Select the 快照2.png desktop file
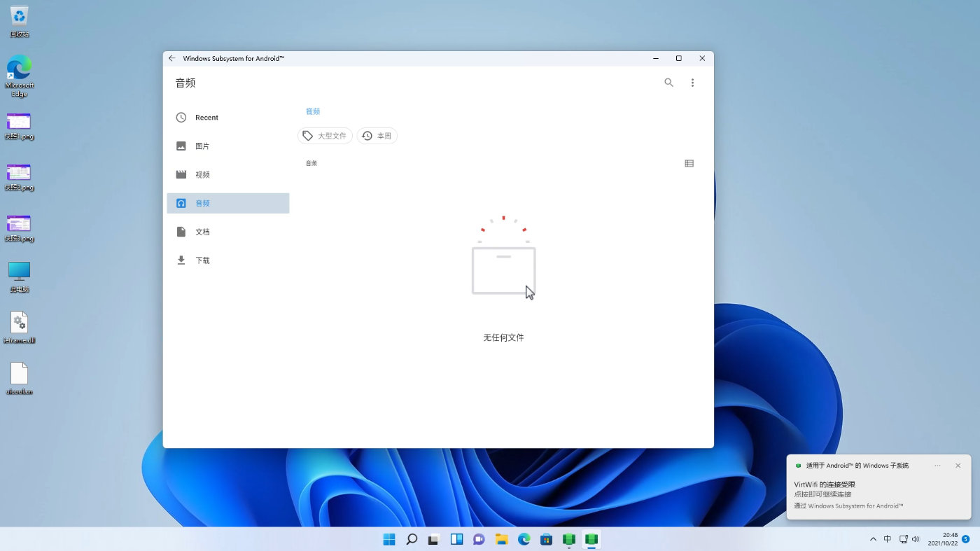This screenshot has height=551, width=980. pos(20,177)
